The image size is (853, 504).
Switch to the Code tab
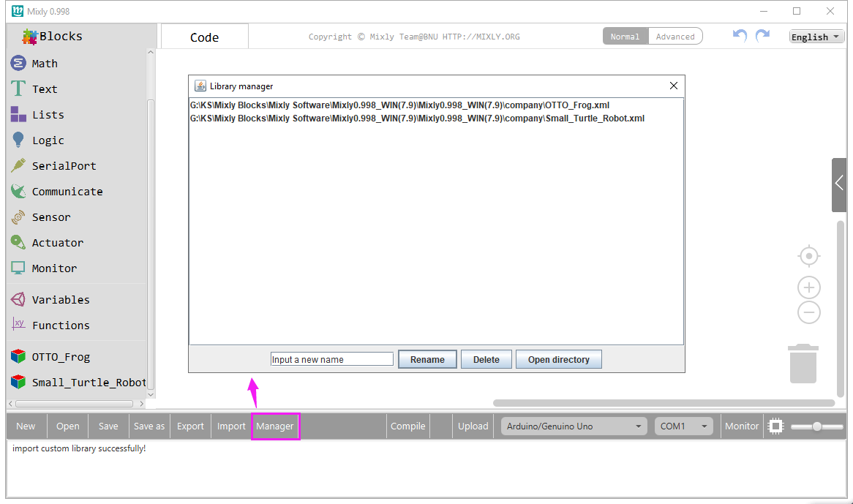205,37
